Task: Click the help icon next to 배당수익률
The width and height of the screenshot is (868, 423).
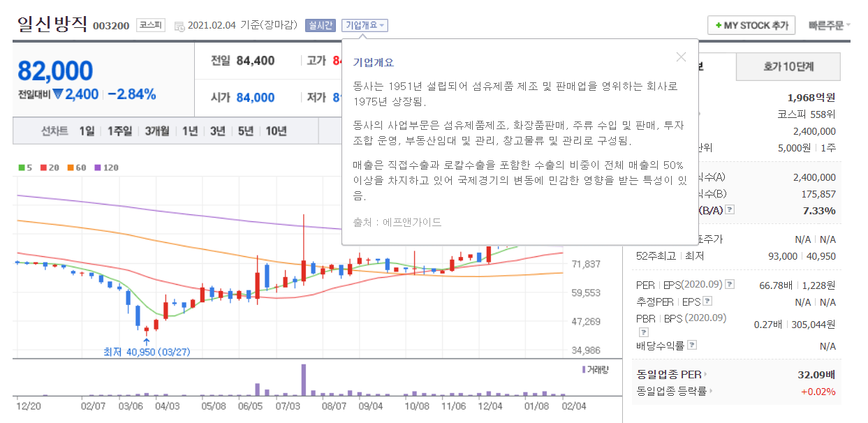Action: pyautogui.click(x=691, y=345)
